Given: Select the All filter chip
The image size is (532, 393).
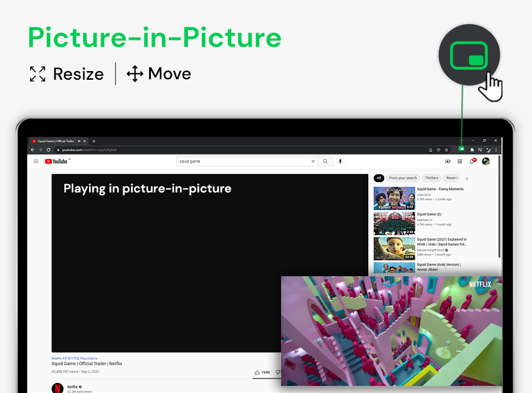Looking at the screenshot, I should 379,178.
